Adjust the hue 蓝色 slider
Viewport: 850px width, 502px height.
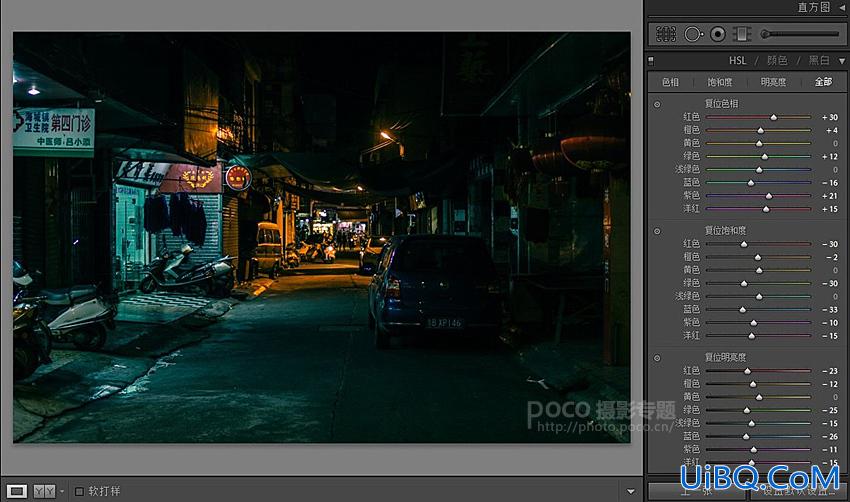(x=751, y=183)
